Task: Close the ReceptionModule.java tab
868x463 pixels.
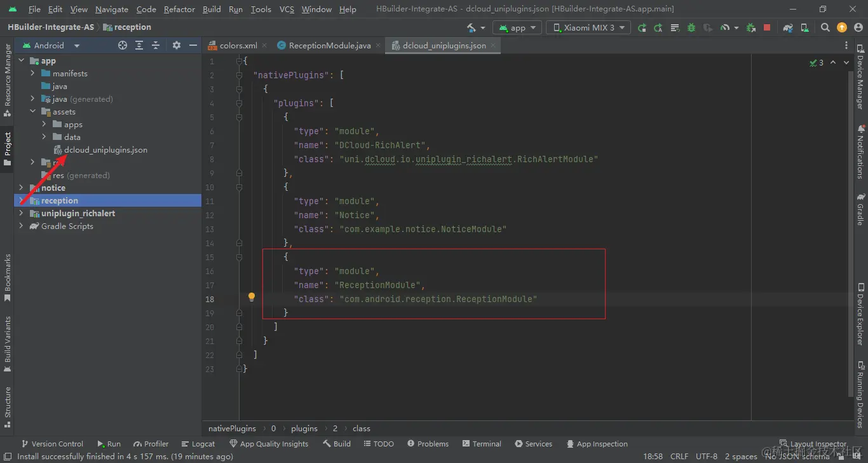Action: click(378, 46)
